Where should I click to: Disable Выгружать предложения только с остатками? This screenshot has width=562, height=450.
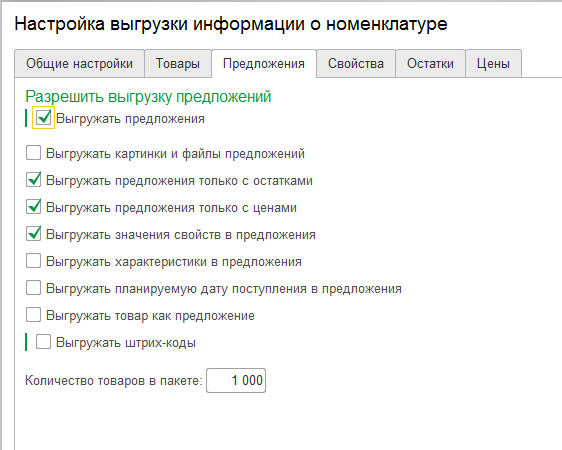[x=33, y=180]
